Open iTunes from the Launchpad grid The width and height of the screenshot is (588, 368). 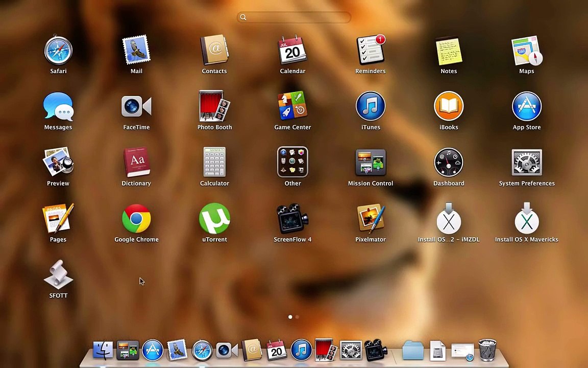pos(371,106)
